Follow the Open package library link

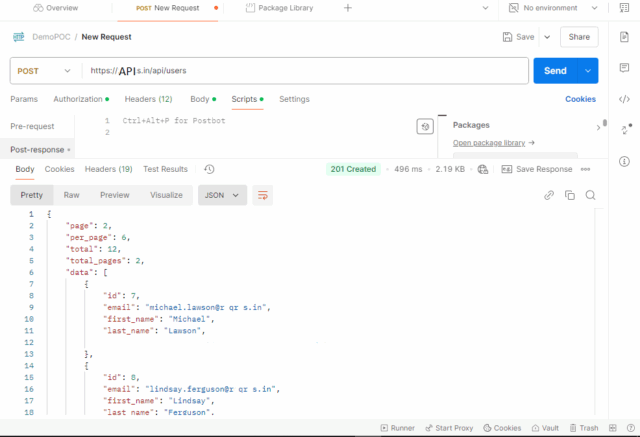pos(493,143)
